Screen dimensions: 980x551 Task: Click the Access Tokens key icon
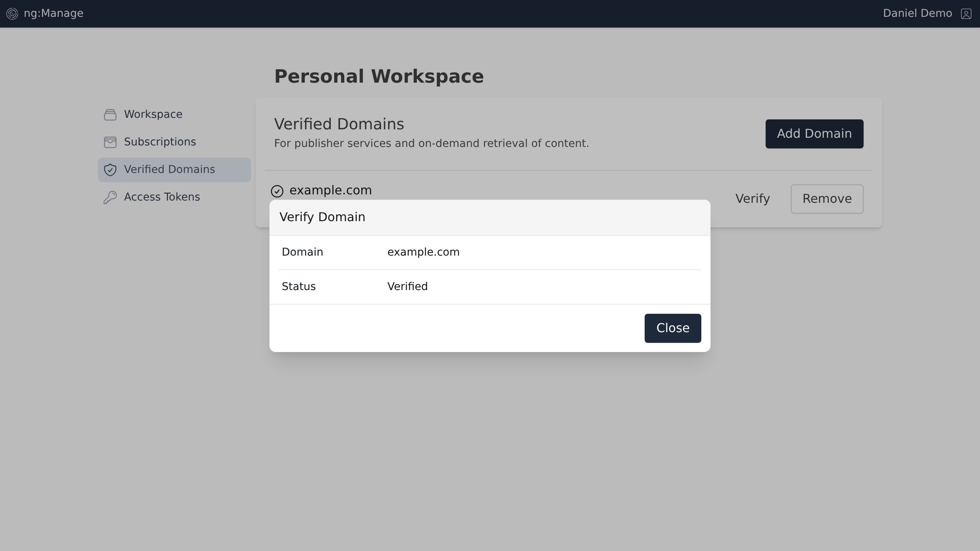(110, 197)
